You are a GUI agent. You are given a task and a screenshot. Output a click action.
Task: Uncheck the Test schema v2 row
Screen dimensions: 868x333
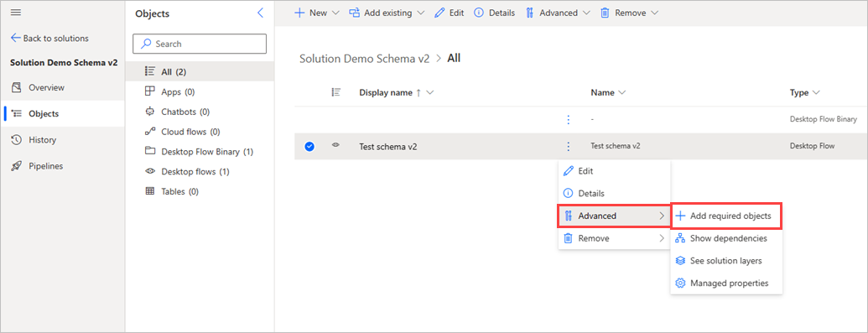pyautogui.click(x=309, y=146)
